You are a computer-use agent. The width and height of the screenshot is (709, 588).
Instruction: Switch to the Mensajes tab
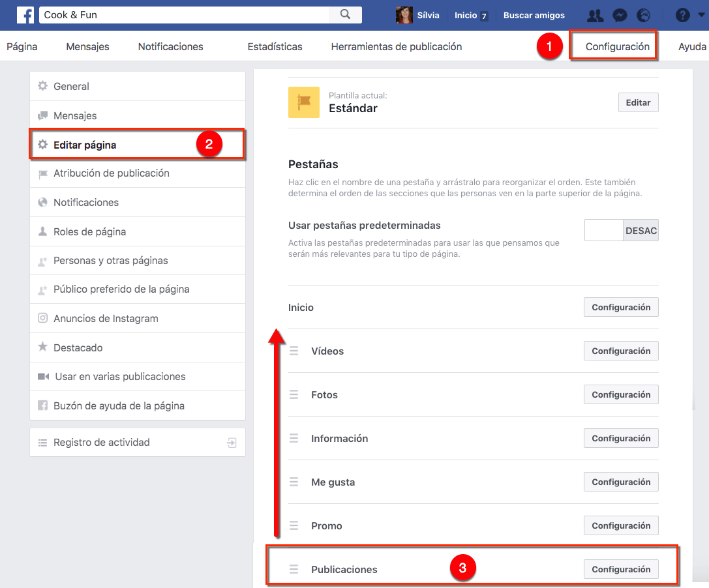[x=87, y=46]
